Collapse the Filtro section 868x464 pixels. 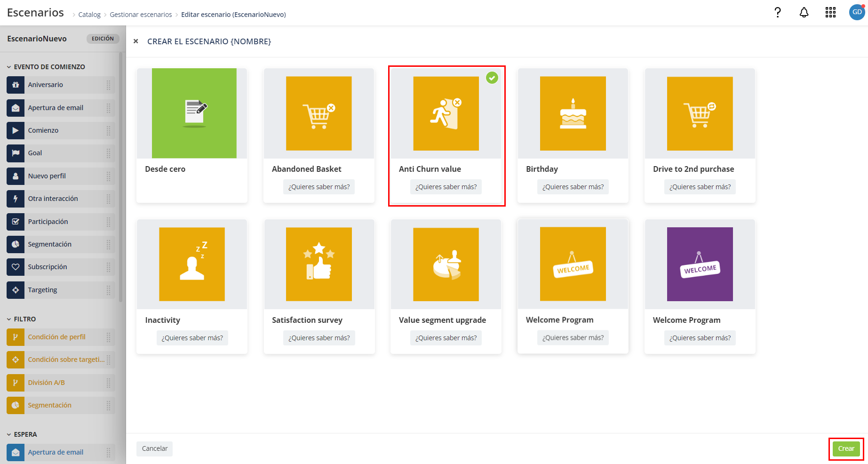[x=9, y=319]
